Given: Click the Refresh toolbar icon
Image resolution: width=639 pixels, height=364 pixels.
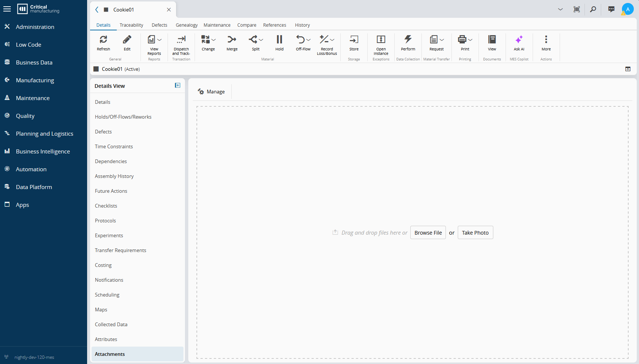Looking at the screenshot, I should coord(103,39).
